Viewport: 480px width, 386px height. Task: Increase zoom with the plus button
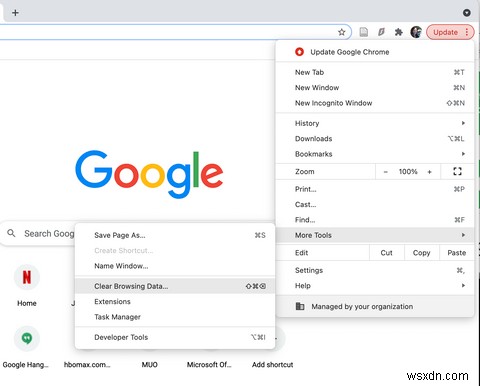click(429, 172)
